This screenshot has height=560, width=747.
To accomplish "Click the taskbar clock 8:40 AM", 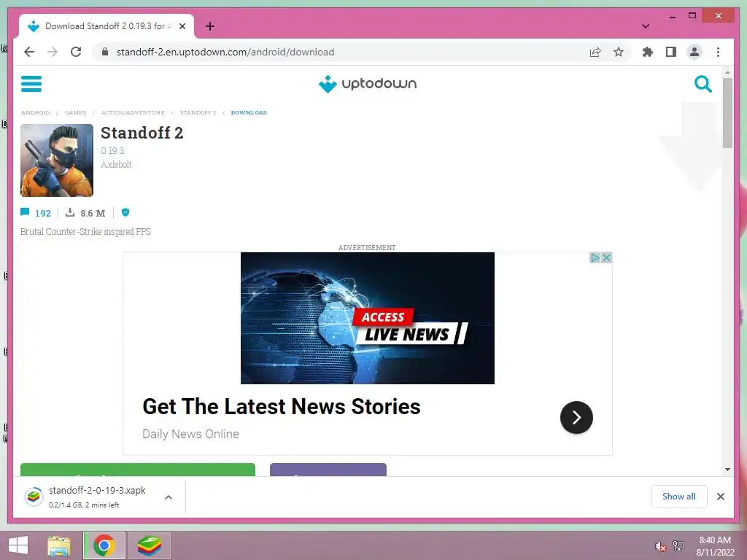I will tap(715, 540).
